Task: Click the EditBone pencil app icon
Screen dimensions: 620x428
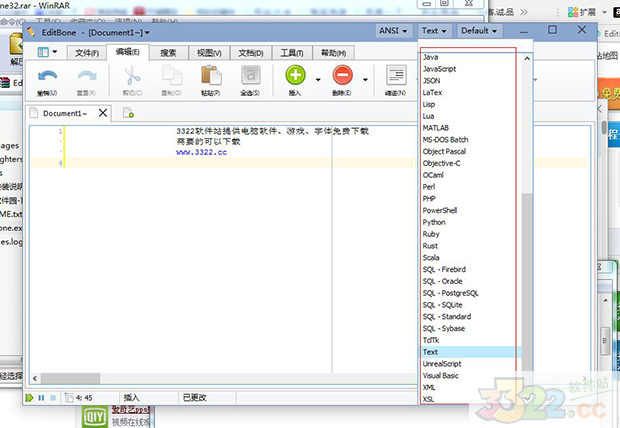Action: pyautogui.click(x=31, y=32)
